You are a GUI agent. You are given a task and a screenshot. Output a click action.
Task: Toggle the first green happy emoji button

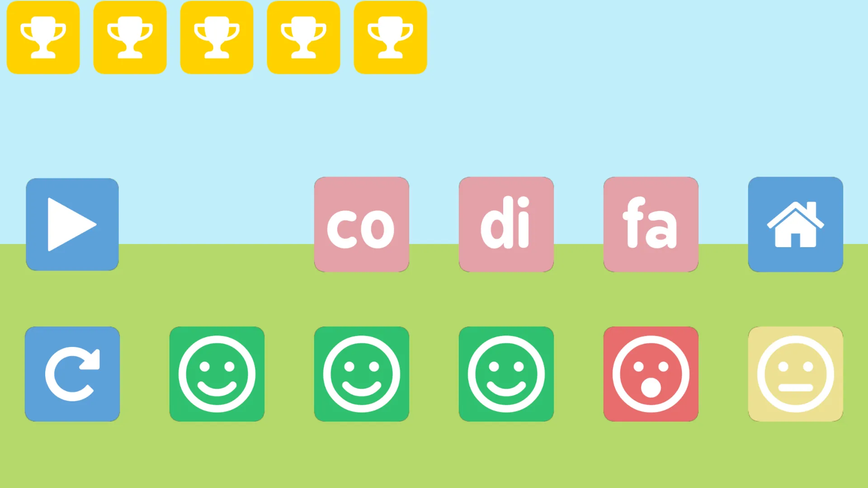(x=217, y=374)
